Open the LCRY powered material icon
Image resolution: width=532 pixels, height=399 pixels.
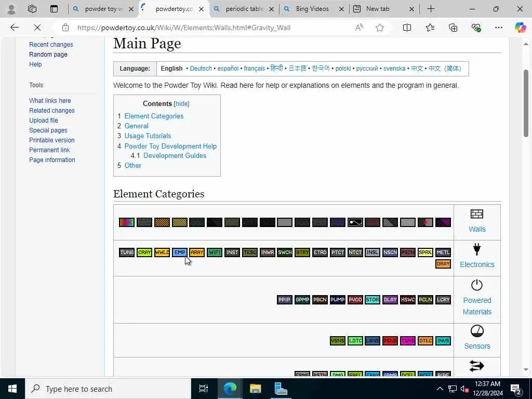443,300
